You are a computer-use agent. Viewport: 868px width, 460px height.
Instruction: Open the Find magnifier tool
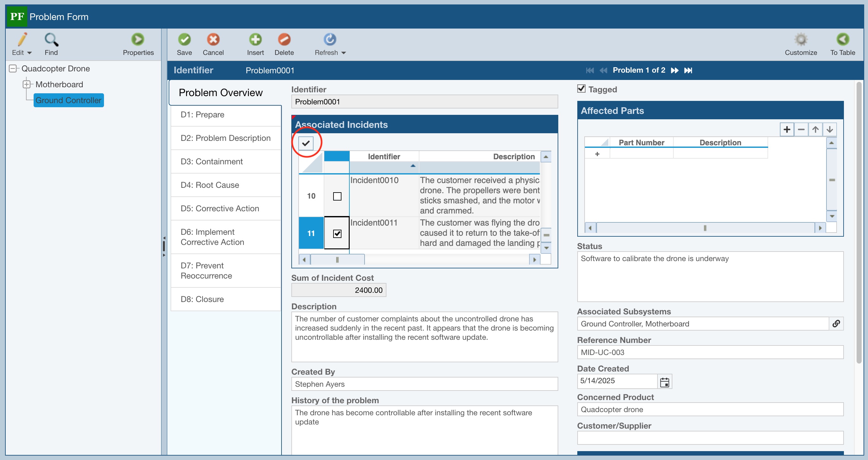pos(51,40)
